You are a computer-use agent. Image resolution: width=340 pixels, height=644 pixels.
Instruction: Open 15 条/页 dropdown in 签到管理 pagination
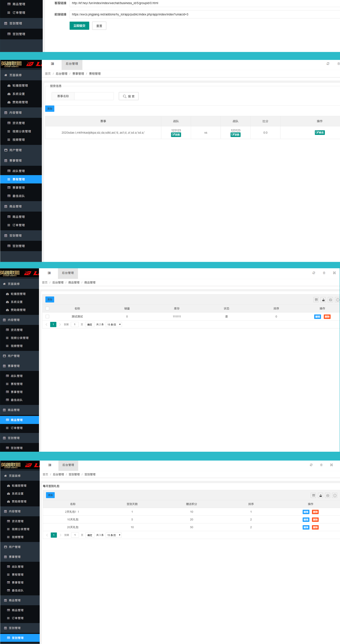tap(114, 535)
